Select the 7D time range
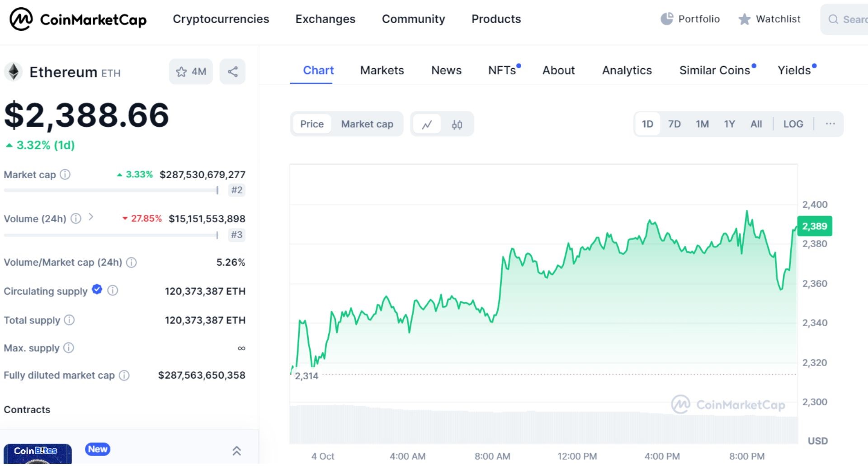Image resolution: width=868 pixels, height=466 pixels. pos(674,124)
